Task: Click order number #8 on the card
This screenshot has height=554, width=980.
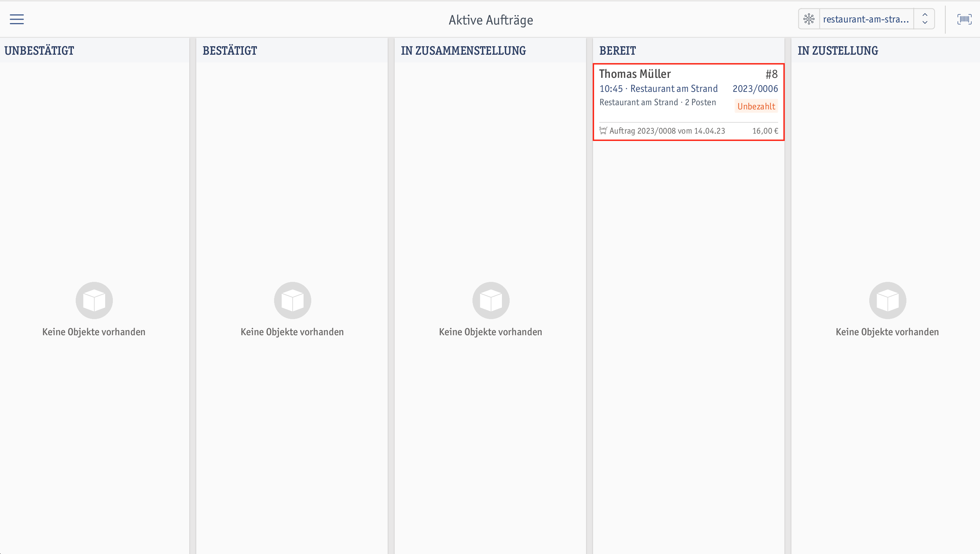Action: point(771,74)
